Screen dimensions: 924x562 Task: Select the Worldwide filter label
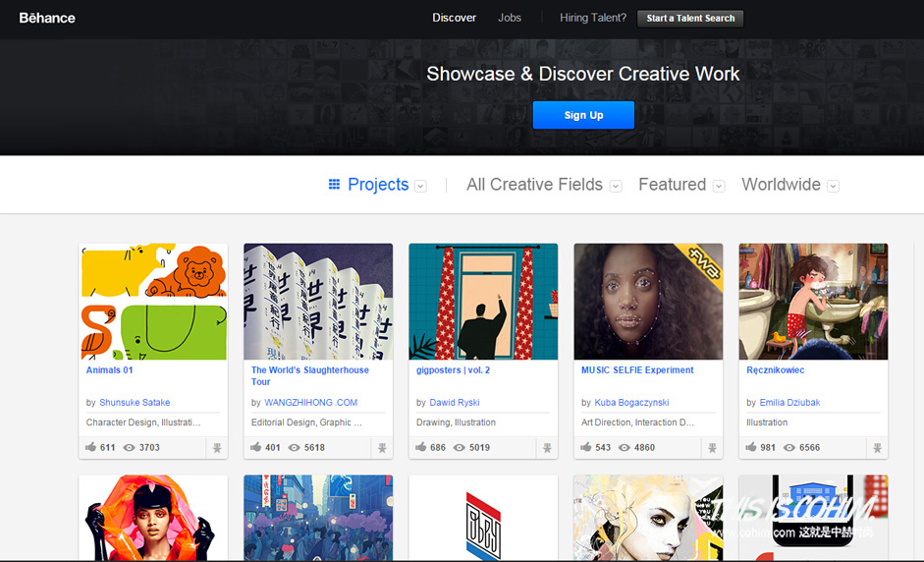coord(781,185)
